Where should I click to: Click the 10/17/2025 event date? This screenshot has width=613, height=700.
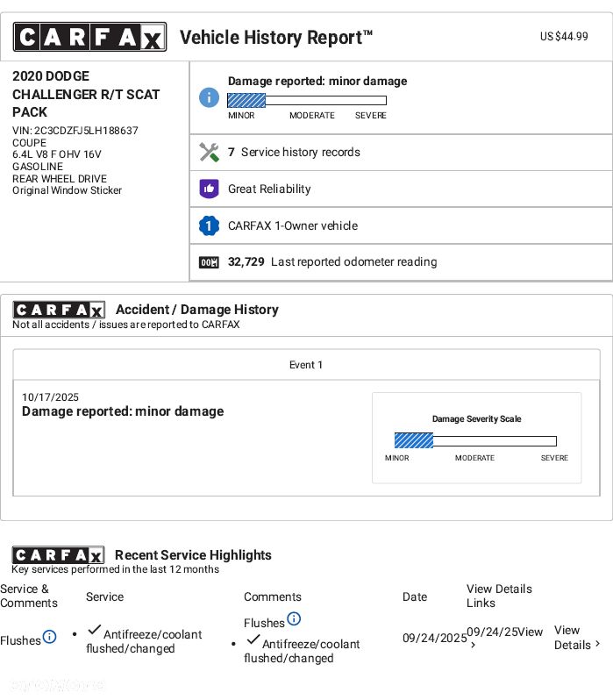(x=51, y=396)
